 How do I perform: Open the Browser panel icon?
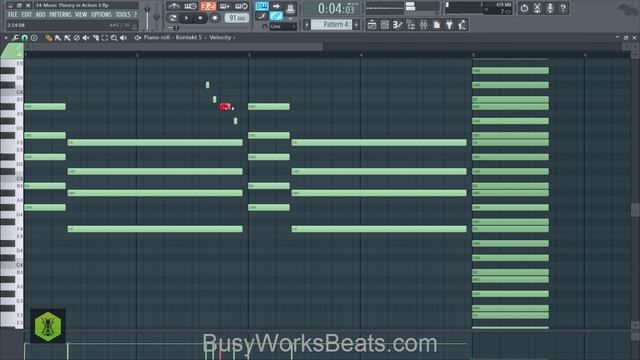coord(411,25)
